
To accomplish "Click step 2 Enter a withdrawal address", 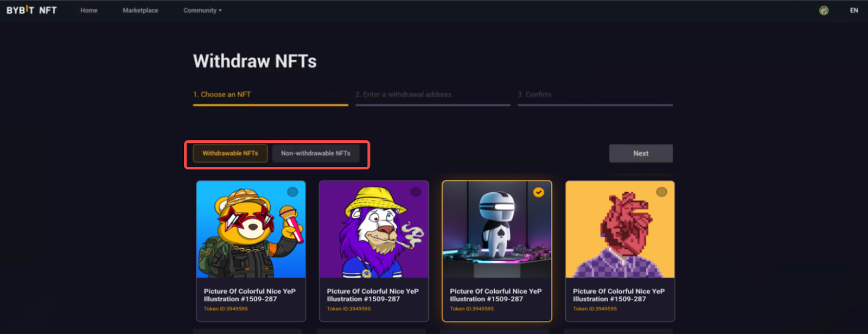I will point(403,94).
